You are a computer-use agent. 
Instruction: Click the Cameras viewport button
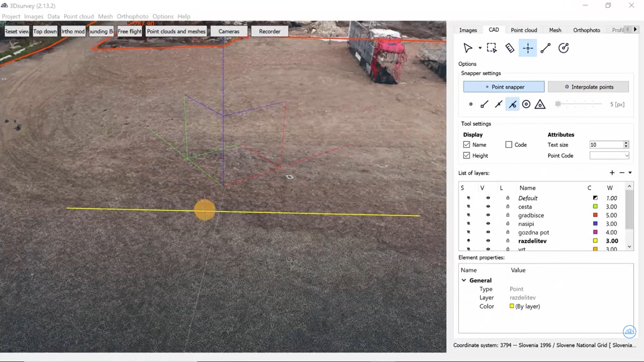coord(228,31)
